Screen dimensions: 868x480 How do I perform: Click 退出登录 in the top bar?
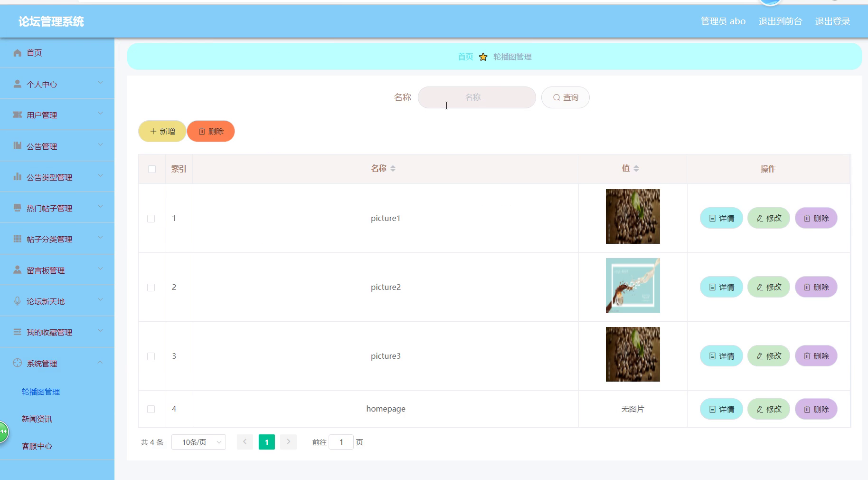(x=832, y=21)
